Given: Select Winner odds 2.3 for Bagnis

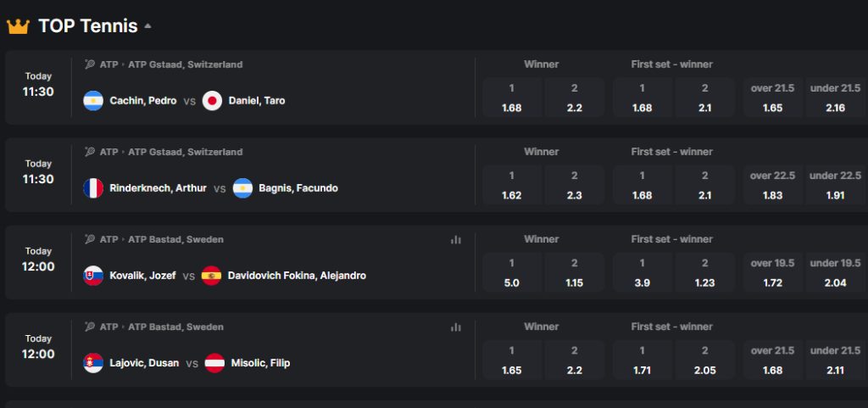Looking at the screenshot, I should tap(574, 186).
